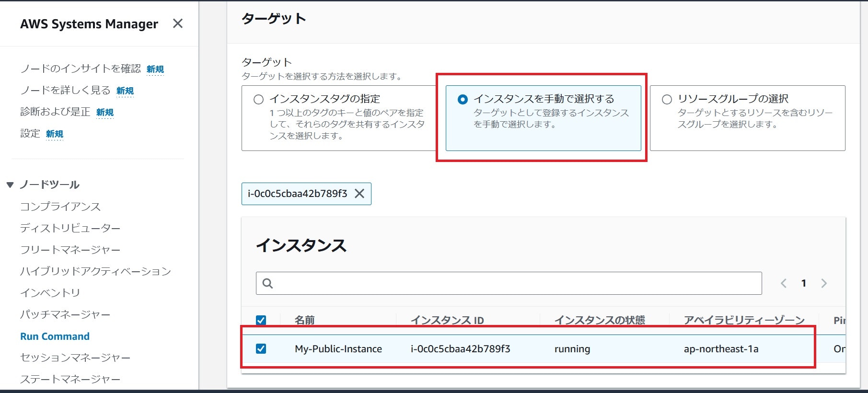Go to next page of instances
The height and width of the screenshot is (393, 868).
pyautogui.click(x=824, y=283)
